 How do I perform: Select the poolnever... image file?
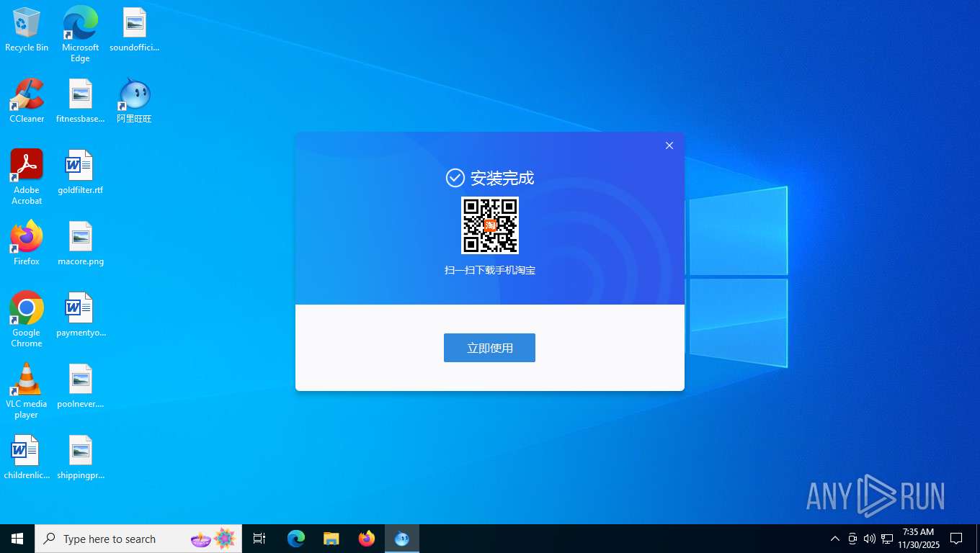click(80, 386)
